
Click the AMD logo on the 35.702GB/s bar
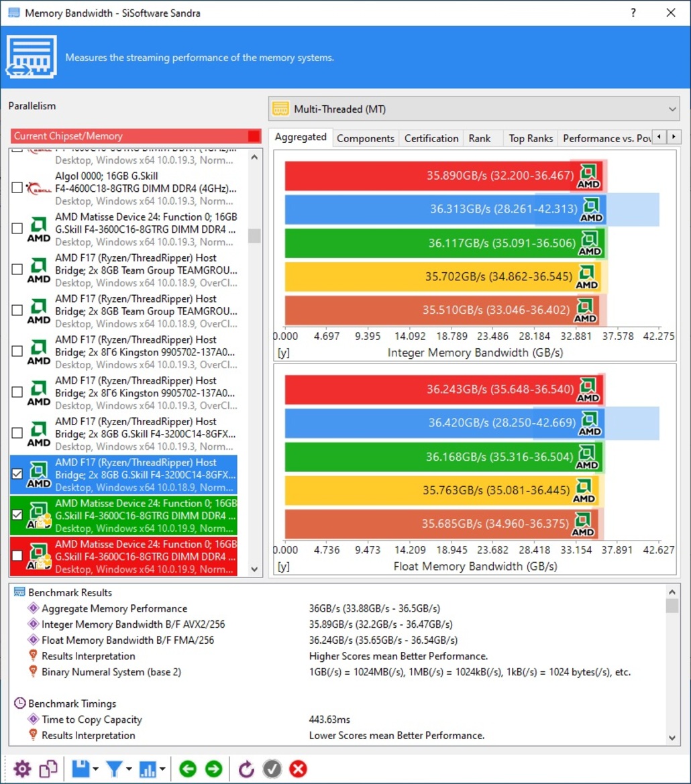(x=587, y=277)
